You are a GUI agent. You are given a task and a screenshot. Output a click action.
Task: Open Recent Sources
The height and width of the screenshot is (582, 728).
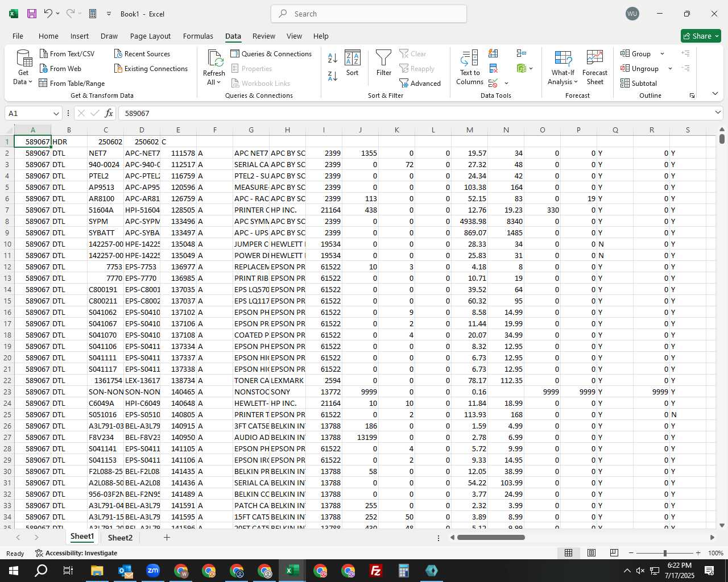[142, 53]
